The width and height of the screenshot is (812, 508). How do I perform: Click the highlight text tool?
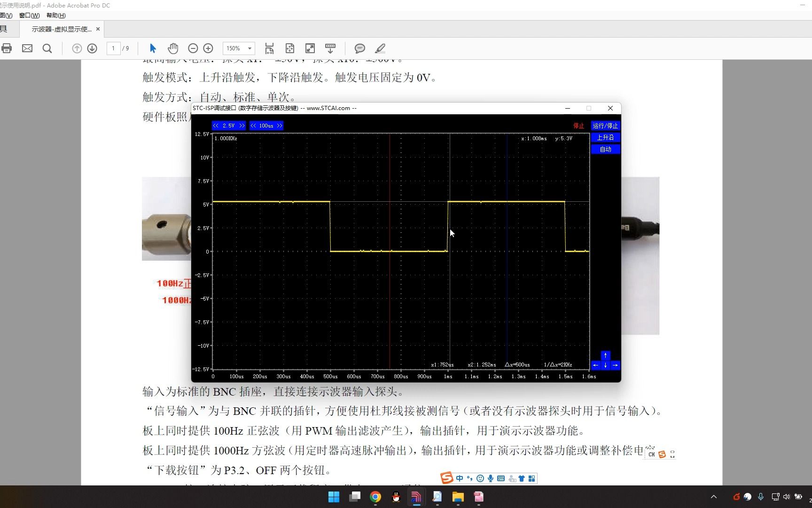coord(380,48)
